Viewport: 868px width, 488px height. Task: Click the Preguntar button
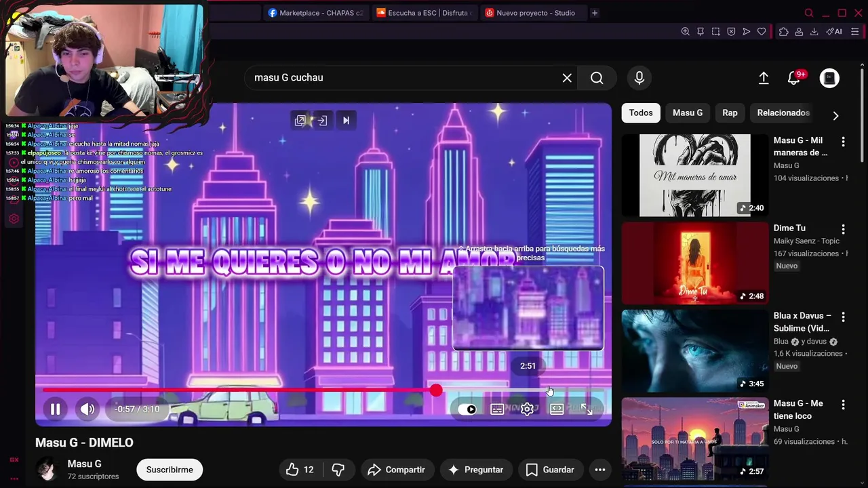tap(475, 470)
